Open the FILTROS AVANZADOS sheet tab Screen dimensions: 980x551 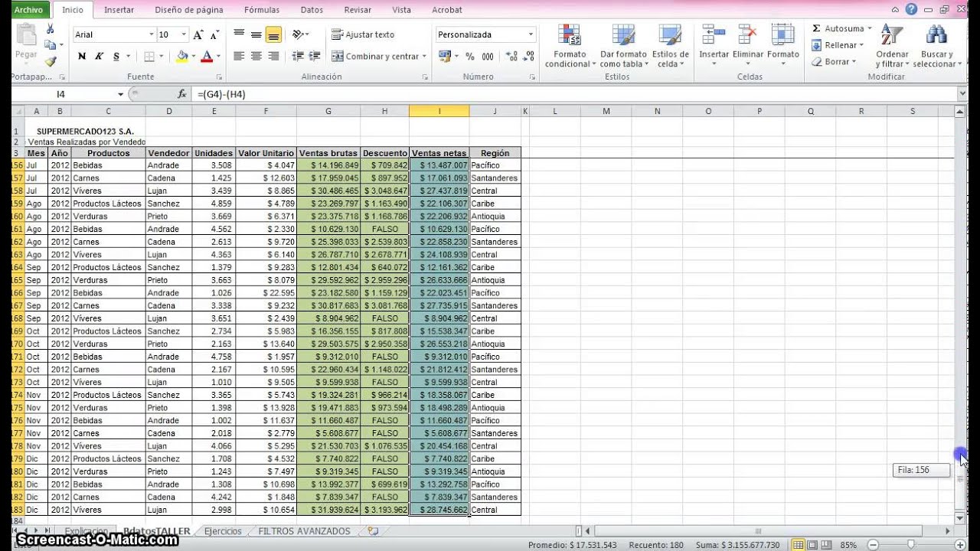(304, 531)
